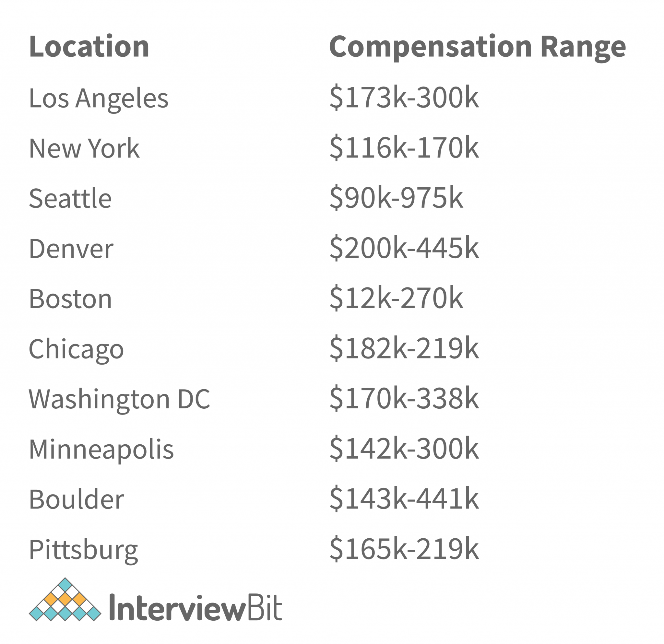Select the $12k-270k Boston compensation range
Viewport: 664px width, 644px height.
click(396, 298)
